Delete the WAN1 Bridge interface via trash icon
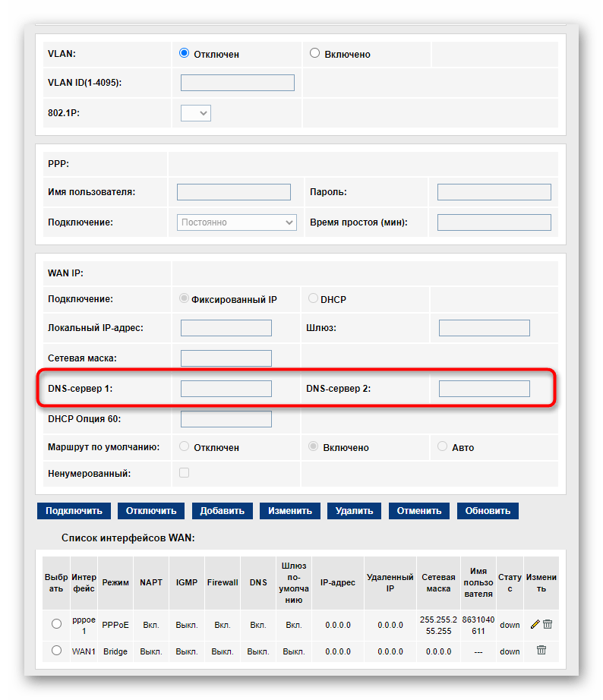The width and height of the screenshot is (603, 700). pyautogui.click(x=541, y=650)
